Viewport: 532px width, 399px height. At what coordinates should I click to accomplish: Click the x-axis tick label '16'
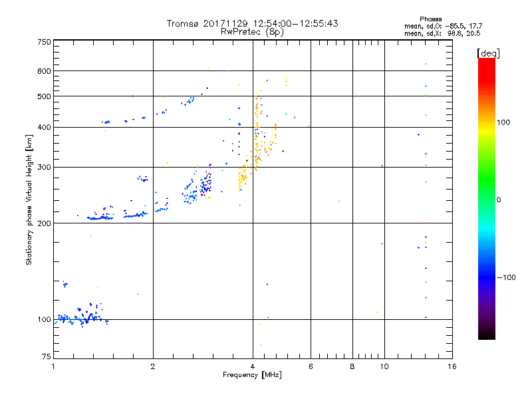click(x=452, y=366)
